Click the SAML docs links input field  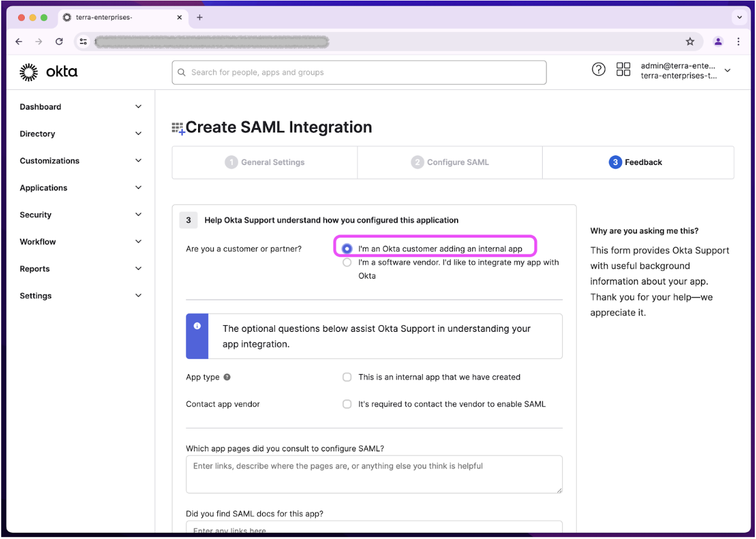click(x=374, y=528)
